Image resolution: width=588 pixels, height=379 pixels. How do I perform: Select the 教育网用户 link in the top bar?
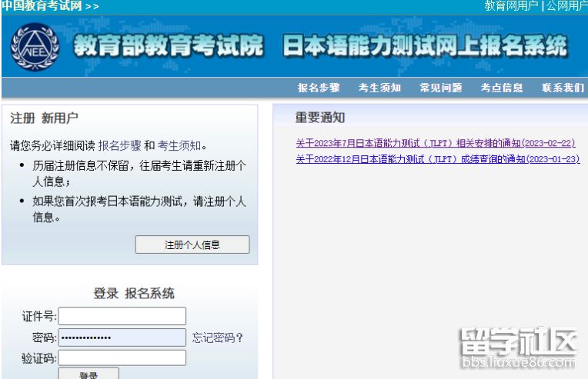(511, 6)
